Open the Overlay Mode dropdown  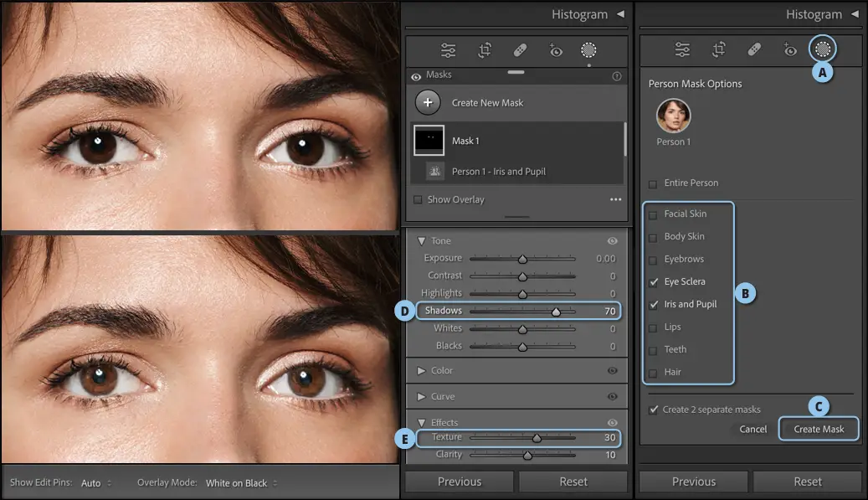[241, 483]
